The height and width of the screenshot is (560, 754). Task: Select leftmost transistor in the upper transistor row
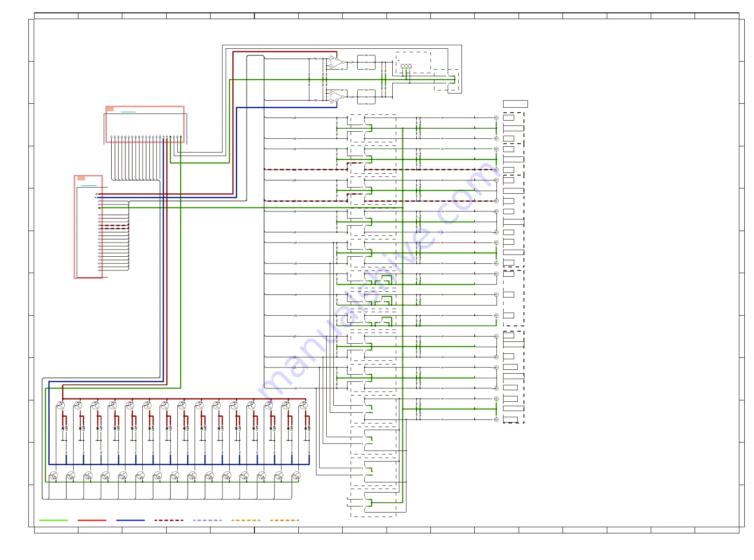coord(61,405)
